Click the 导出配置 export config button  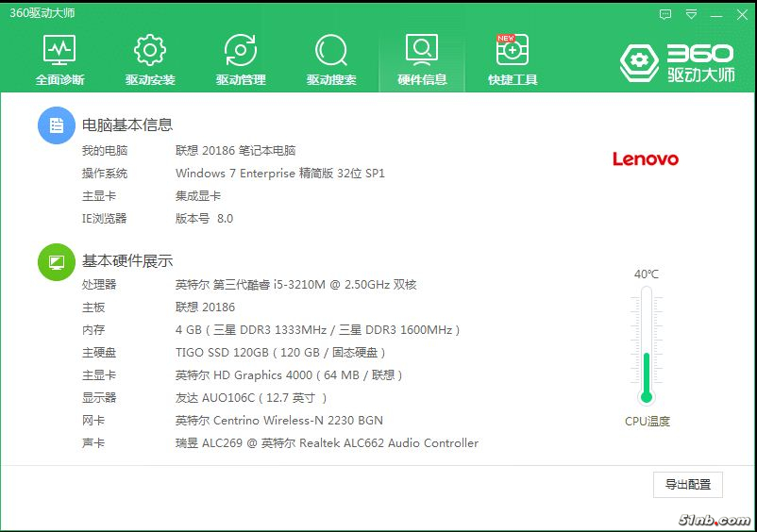(688, 485)
